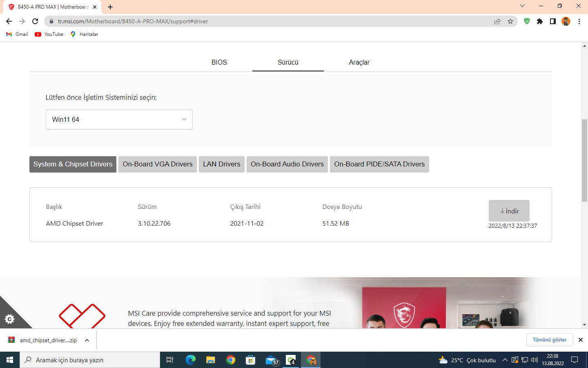Show On-Board PIDE/SATA Drivers
This screenshot has height=368, width=588.
pyautogui.click(x=379, y=164)
